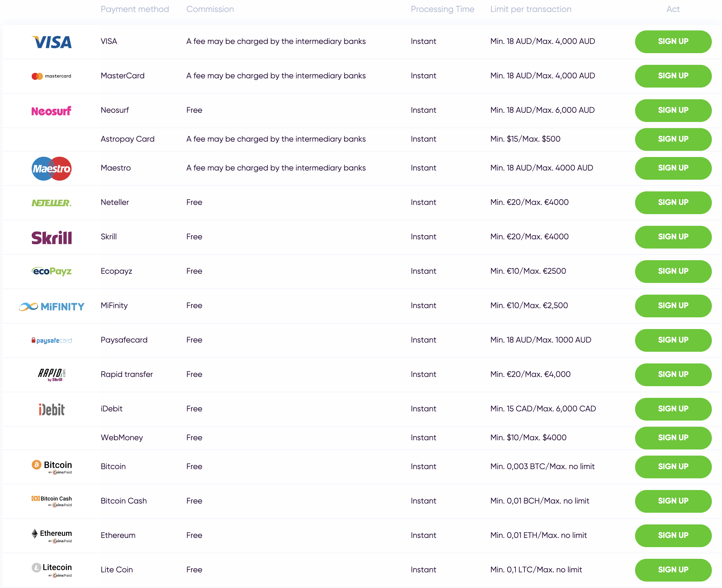Click 'Min. 18 AUD/Max. 6,000 AUD' limit
722x588 pixels.
click(x=542, y=110)
